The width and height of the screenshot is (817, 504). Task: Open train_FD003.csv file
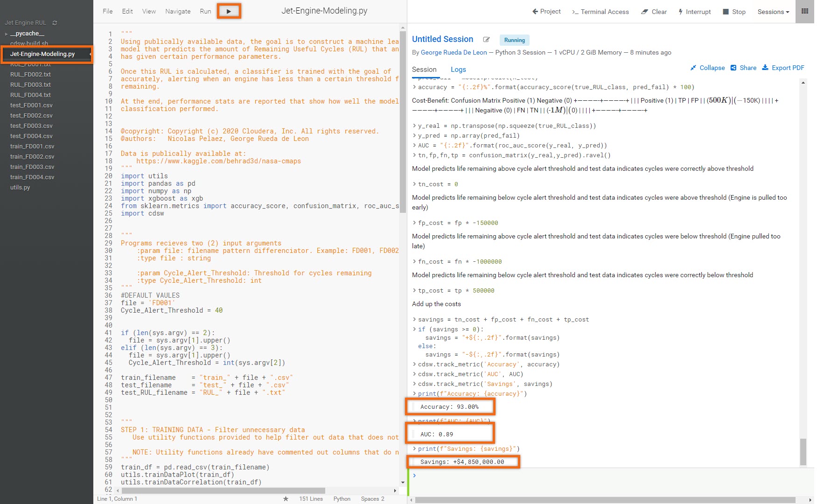(32, 167)
